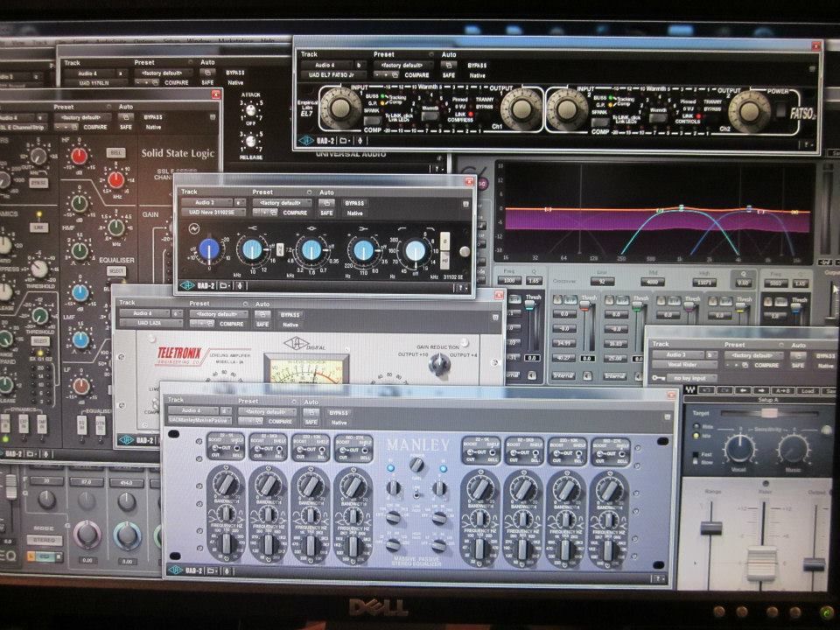Enable SAFE on the Neve 31102SE plugin
The image size is (840, 630).
click(x=326, y=213)
